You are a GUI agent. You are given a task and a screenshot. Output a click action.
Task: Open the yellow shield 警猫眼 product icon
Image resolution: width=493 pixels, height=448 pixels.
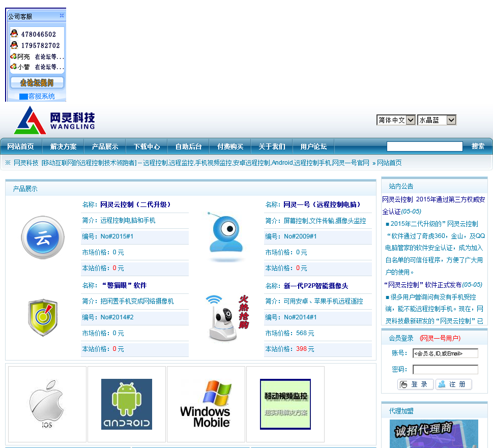43,317
